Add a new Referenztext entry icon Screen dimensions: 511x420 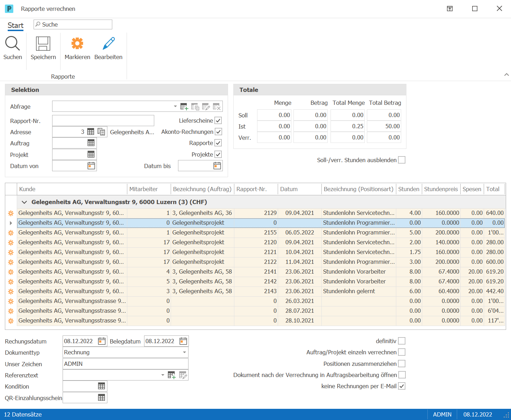[171, 375]
